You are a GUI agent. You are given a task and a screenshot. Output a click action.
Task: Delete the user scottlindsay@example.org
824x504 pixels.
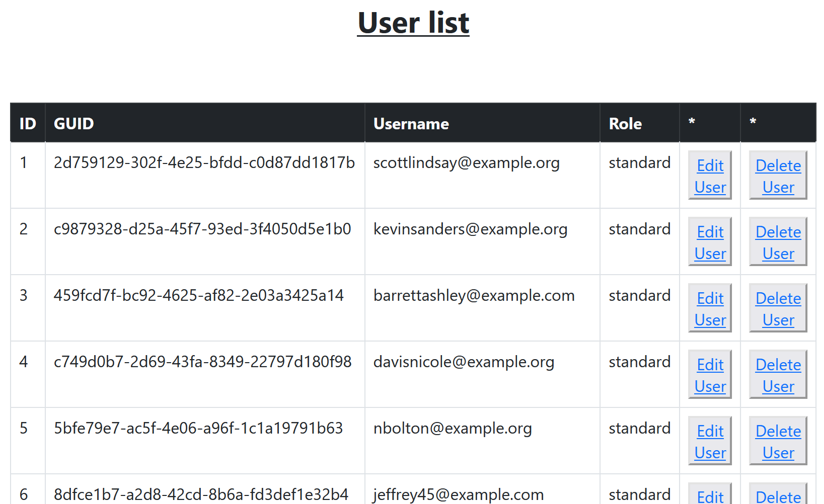coord(778,176)
